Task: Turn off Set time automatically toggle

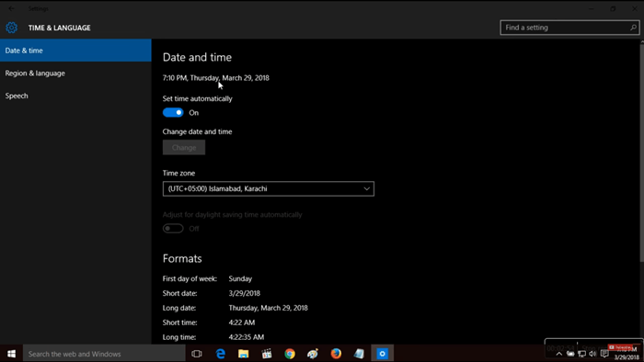Action: [x=173, y=113]
